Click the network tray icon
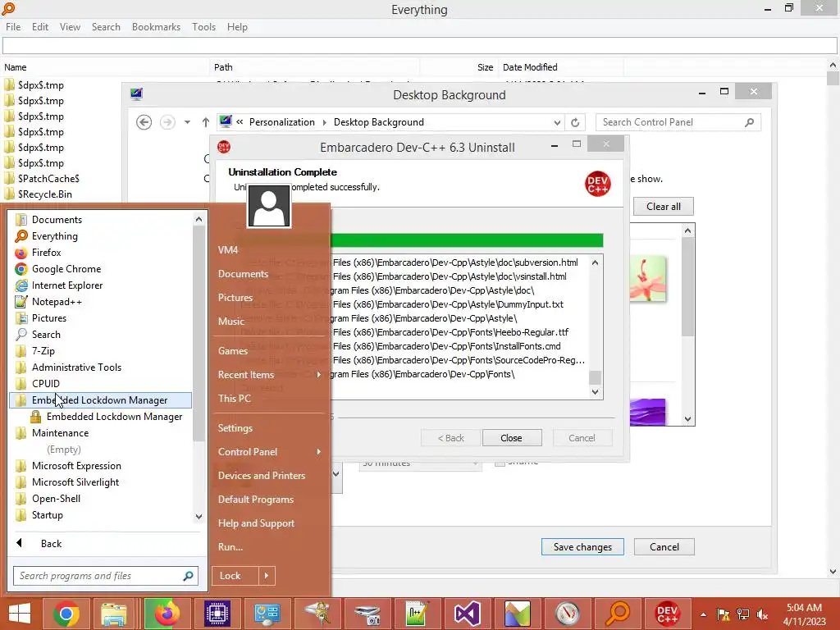 (743, 614)
